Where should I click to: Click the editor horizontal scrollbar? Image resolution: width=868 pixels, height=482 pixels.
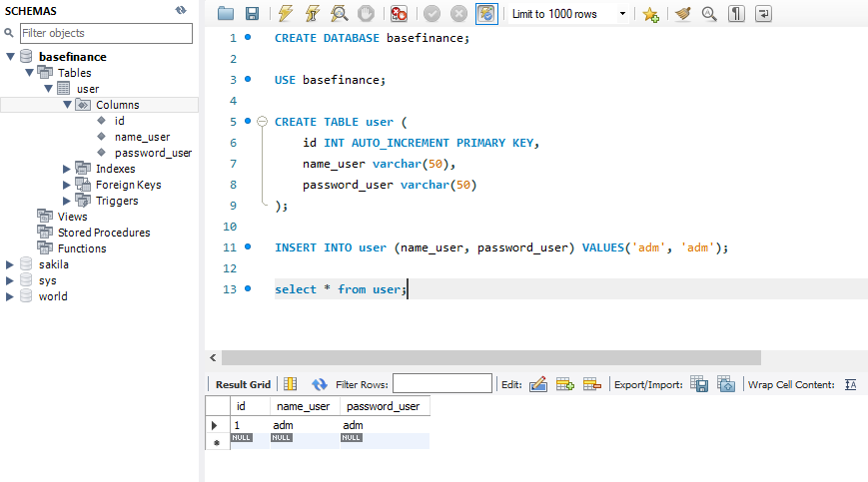tap(491, 357)
